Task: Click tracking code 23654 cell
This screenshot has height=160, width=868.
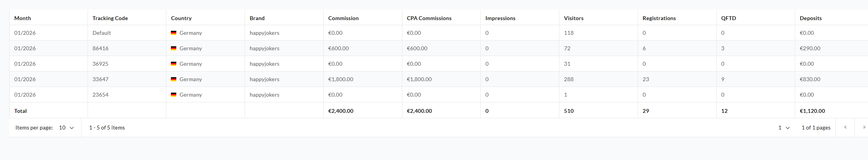Action: coord(100,95)
